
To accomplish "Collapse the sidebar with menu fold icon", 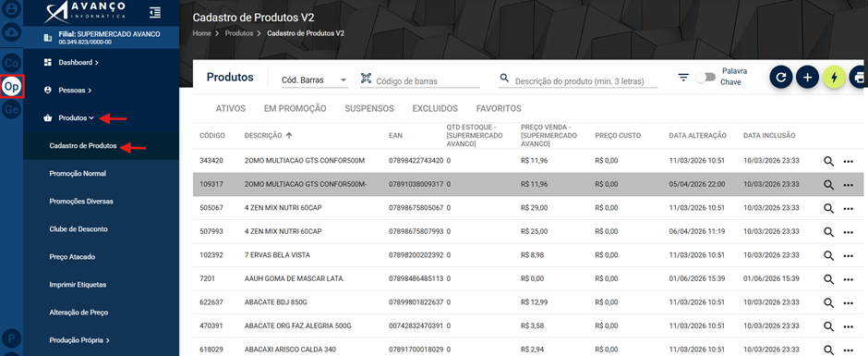I will (155, 12).
